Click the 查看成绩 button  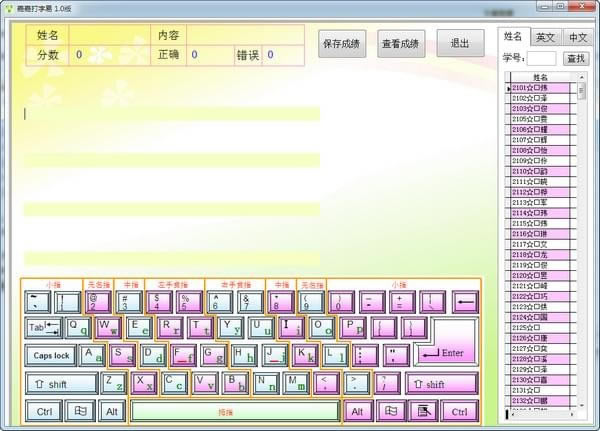click(401, 43)
